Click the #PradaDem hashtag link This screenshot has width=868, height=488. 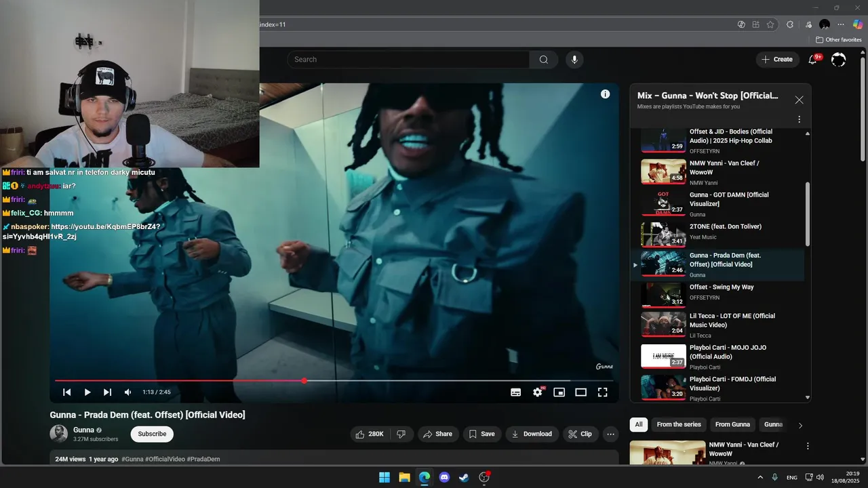click(x=203, y=459)
